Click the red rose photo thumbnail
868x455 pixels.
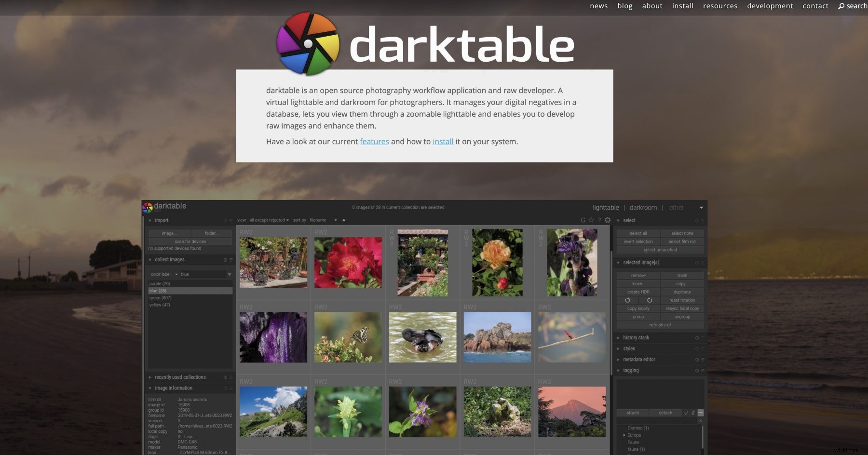(348, 262)
